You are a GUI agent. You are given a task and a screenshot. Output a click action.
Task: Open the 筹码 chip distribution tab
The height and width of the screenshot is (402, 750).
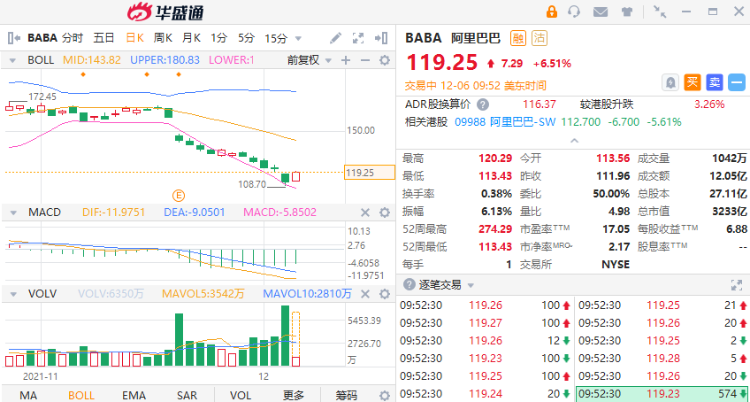click(x=346, y=395)
